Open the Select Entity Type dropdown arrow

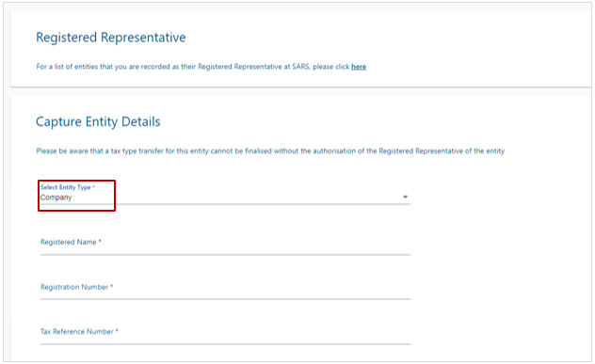click(x=405, y=197)
